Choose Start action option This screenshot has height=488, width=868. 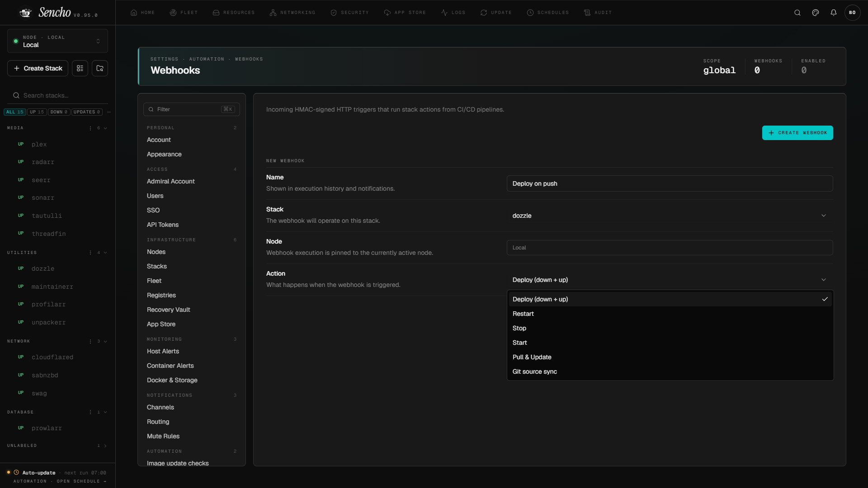670,343
